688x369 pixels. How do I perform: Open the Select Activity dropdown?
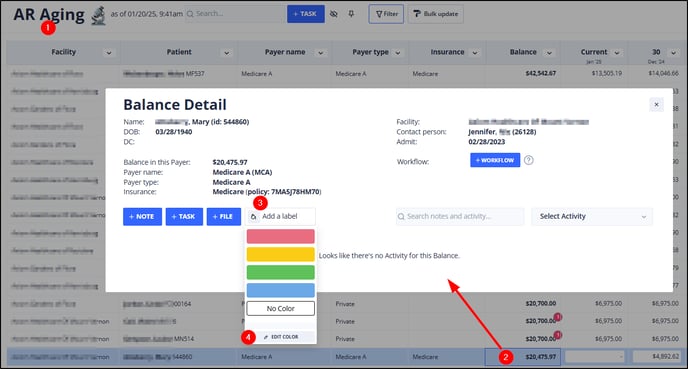592,216
